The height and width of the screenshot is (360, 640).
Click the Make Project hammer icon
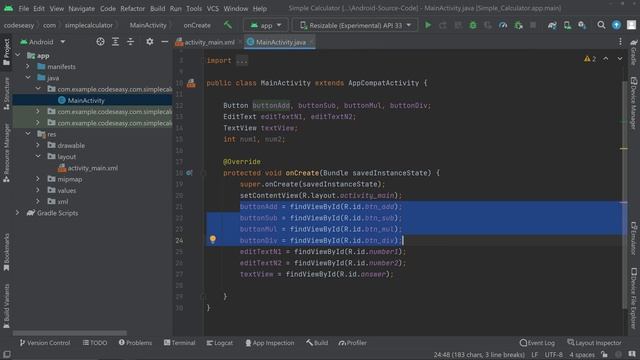228,25
